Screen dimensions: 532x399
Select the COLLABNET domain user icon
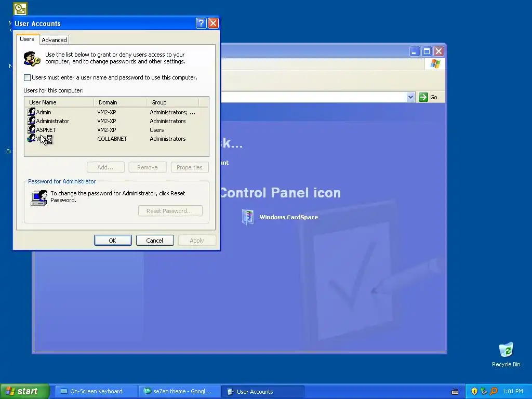coord(31,138)
